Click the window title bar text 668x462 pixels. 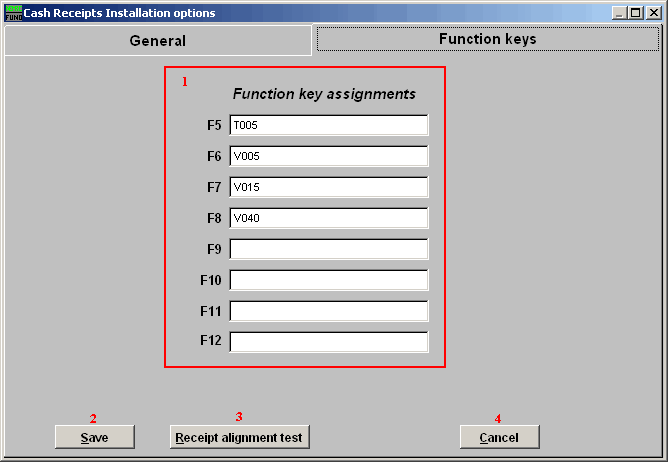119,13
